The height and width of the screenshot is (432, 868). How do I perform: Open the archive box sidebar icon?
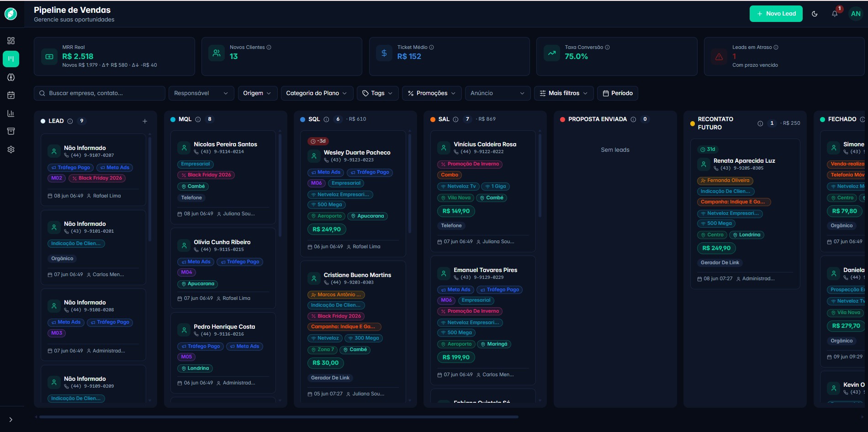(11, 131)
